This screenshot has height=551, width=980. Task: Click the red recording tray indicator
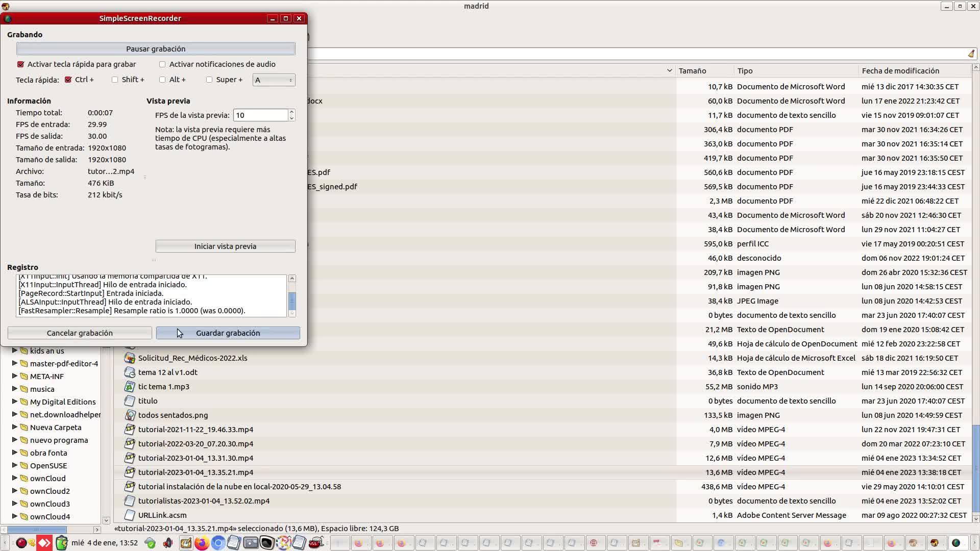(x=21, y=543)
